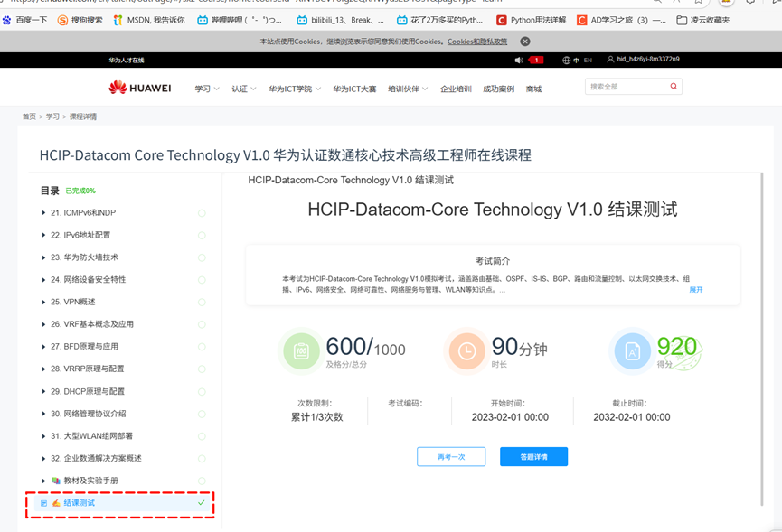Screen dimensions: 782x532
Task: Select chapter 32. 企业数通解决方案概述
Action: (96, 458)
